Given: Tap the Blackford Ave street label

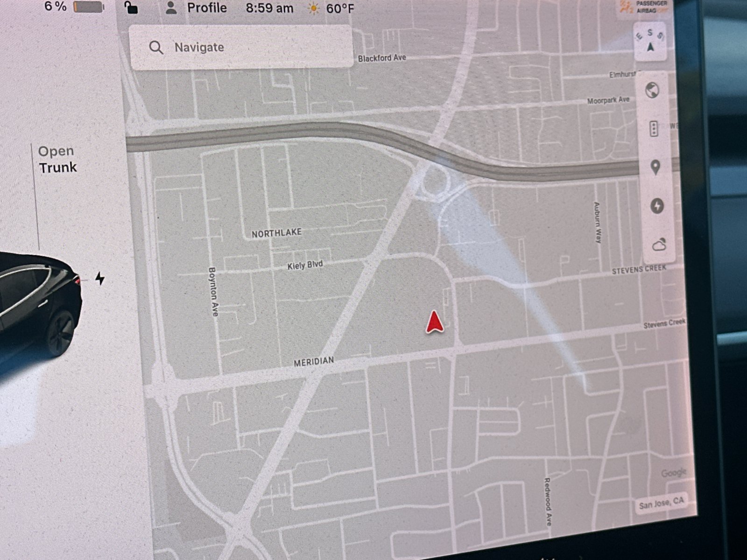Looking at the screenshot, I should [x=382, y=58].
